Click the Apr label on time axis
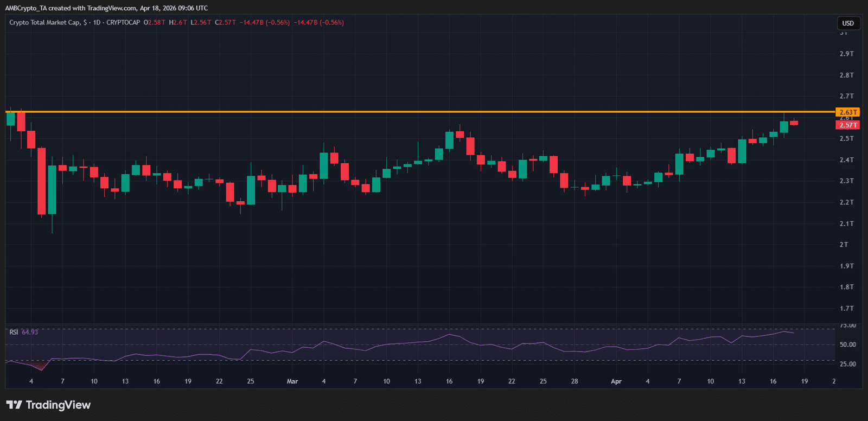This screenshot has height=421, width=868. (x=616, y=381)
